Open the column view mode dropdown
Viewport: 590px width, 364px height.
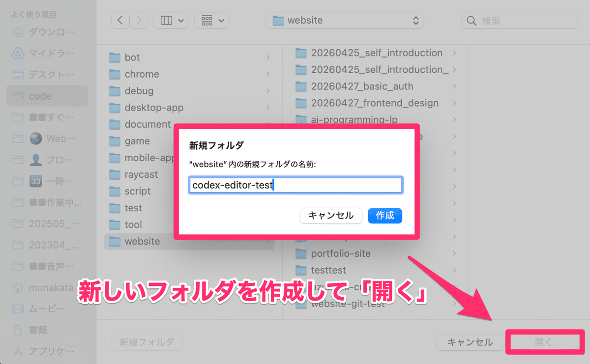pos(171,21)
